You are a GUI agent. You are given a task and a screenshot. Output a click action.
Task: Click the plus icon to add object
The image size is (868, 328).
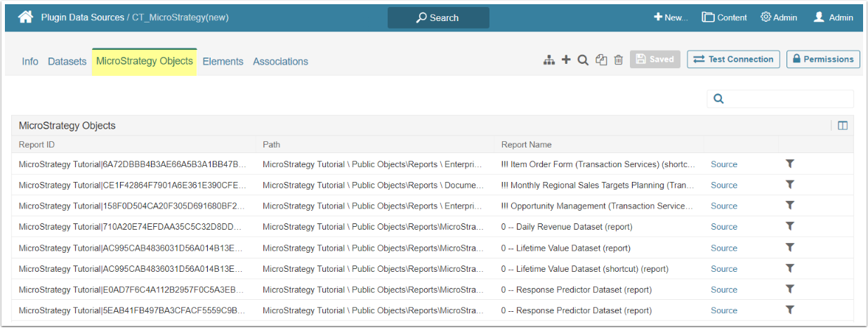(x=566, y=60)
